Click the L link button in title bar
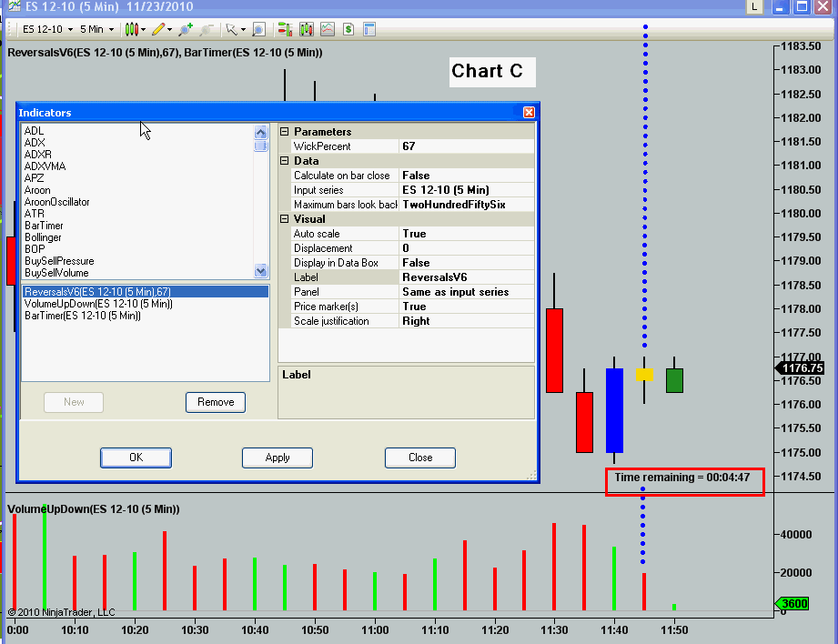The image size is (838, 644). point(754,7)
